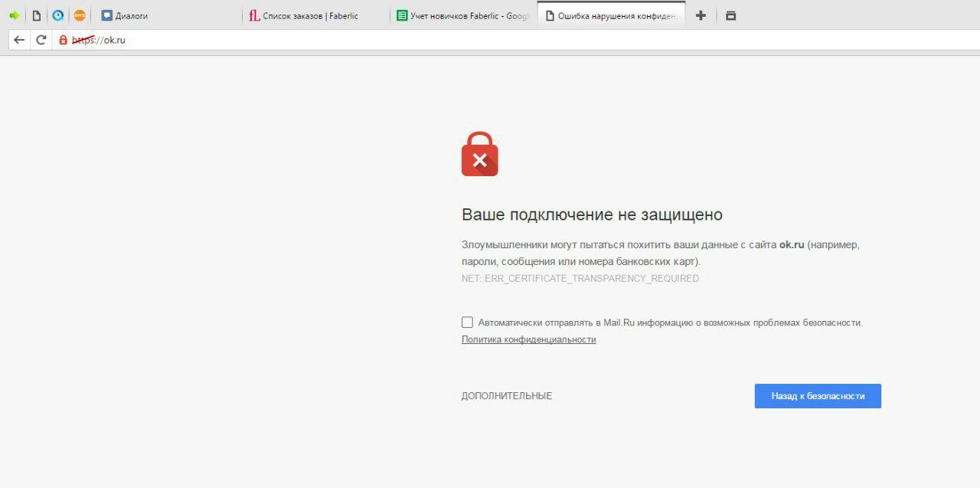Click the red insecure lock in address bar

pyautogui.click(x=64, y=40)
